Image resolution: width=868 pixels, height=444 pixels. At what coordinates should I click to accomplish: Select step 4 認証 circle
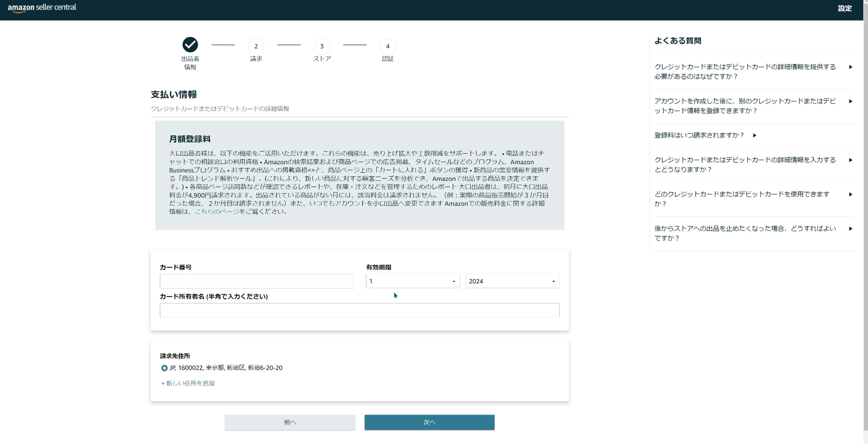pos(388,46)
